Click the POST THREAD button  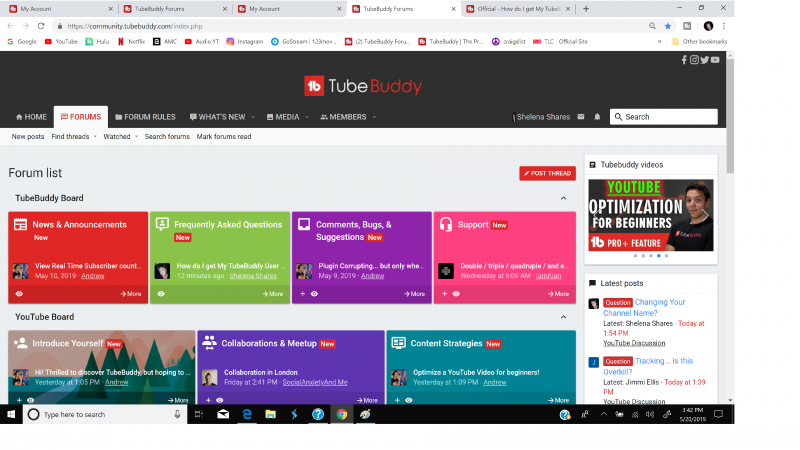click(547, 173)
